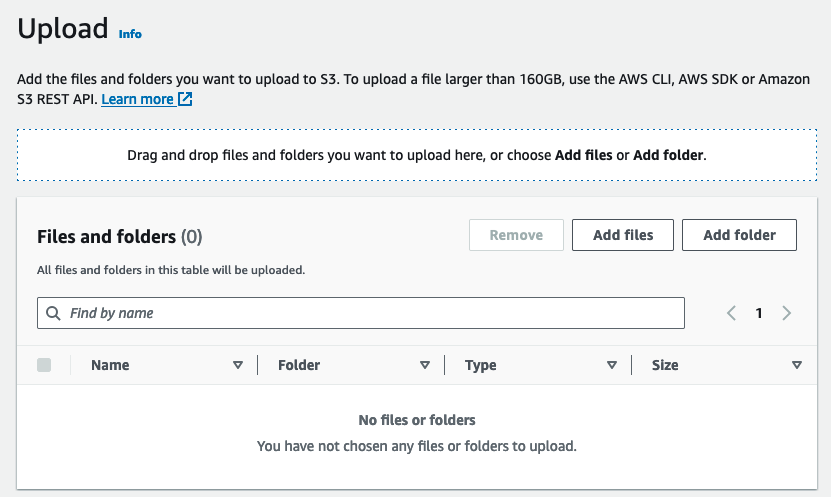Click the sort arrow in the Size column
Screen dimensions: 831x497
point(796,365)
